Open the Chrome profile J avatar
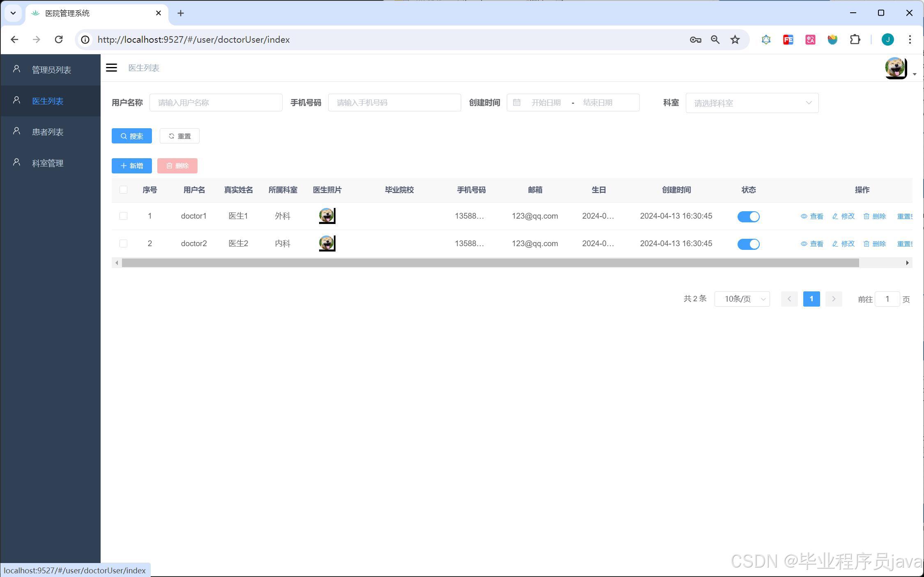Viewport: 924px width, 577px height. [x=888, y=39]
